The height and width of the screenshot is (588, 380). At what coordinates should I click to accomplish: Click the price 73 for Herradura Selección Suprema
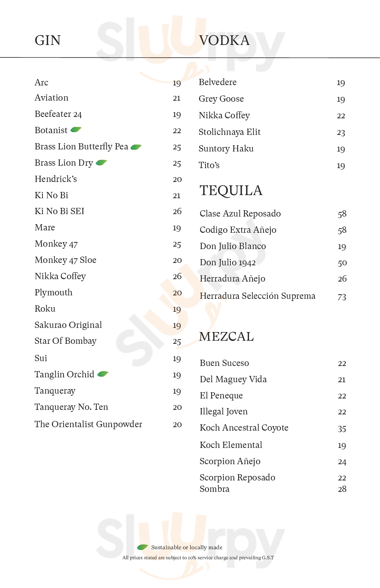pos(342,297)
